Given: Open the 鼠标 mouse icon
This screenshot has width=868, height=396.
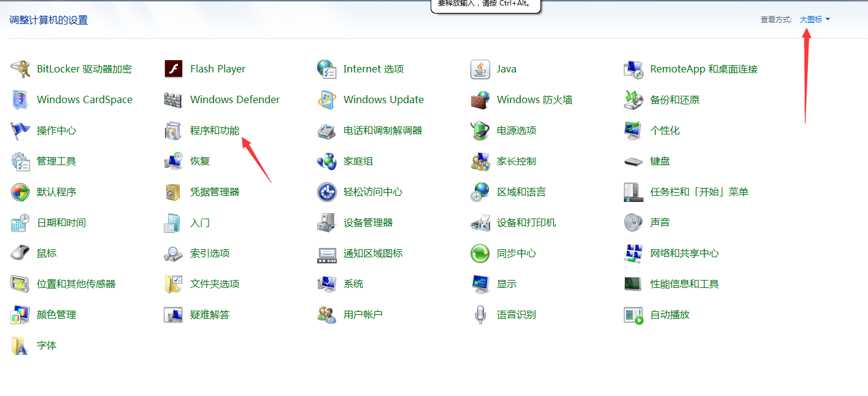Looking at the screenshot, I should (x=20, y=253).
